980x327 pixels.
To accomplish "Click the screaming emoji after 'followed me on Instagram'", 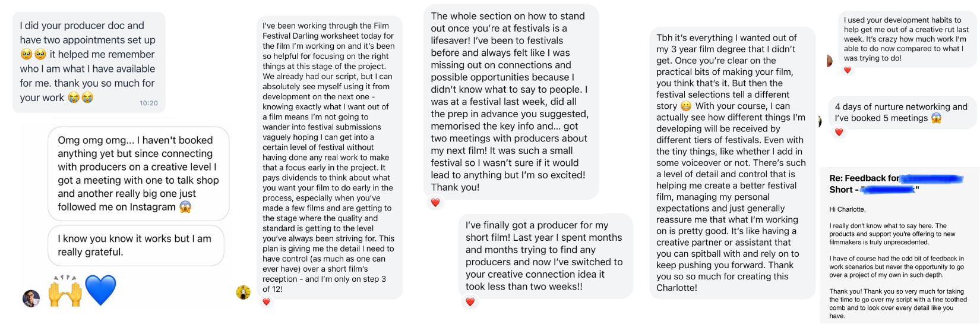I will tap(185, 207).
